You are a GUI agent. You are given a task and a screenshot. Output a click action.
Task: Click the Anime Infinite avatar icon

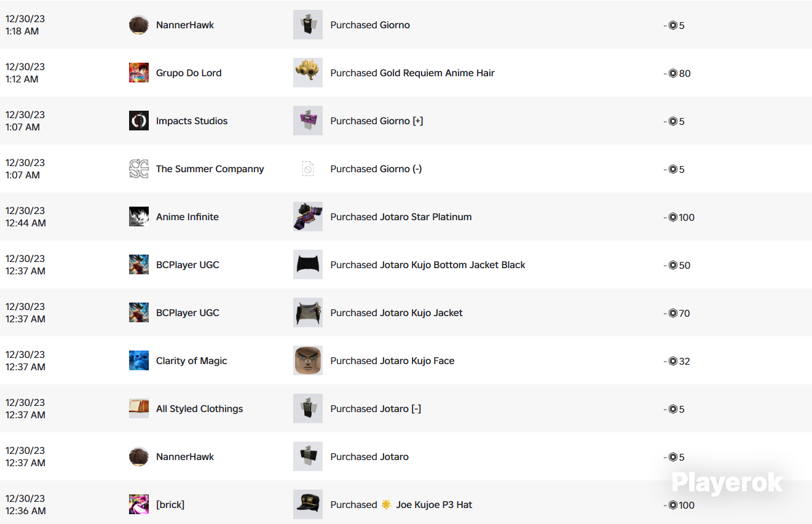tap(139, 216)
